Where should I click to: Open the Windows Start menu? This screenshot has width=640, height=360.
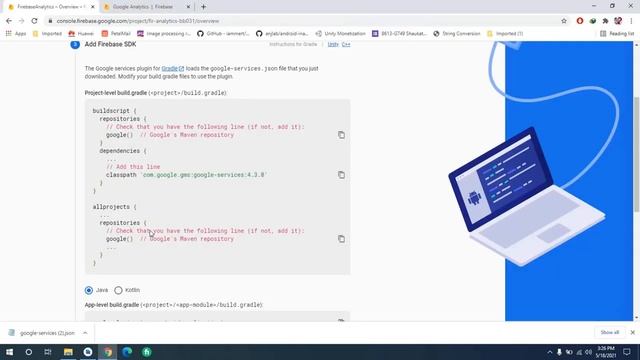9,352
